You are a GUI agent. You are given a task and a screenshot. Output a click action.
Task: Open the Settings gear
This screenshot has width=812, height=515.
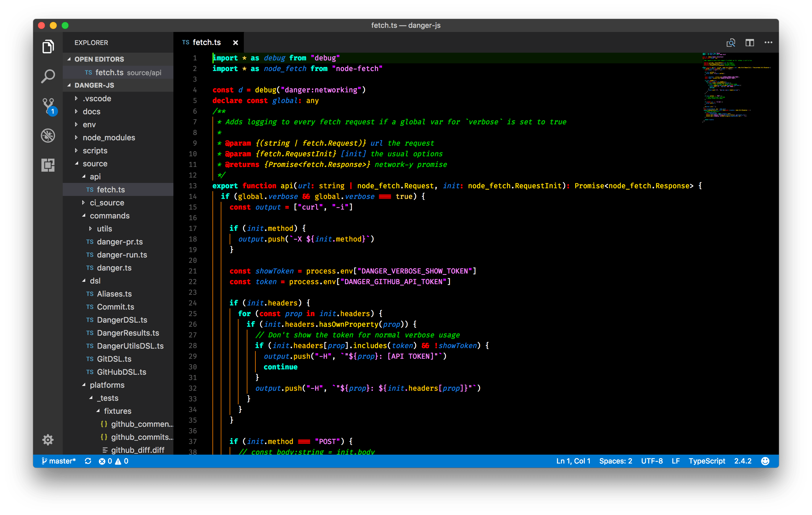click(48, 440)
